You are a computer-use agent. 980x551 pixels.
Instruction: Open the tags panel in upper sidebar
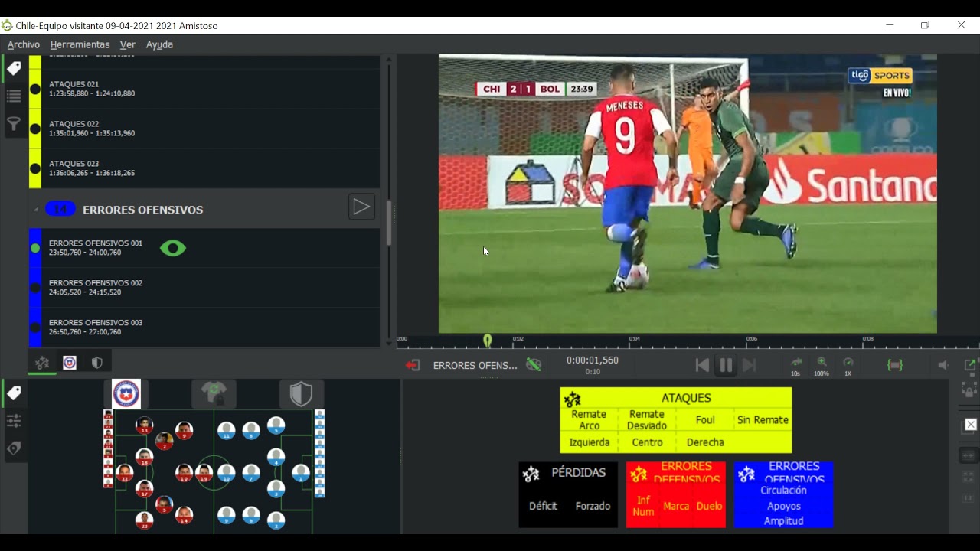[14, 69]
